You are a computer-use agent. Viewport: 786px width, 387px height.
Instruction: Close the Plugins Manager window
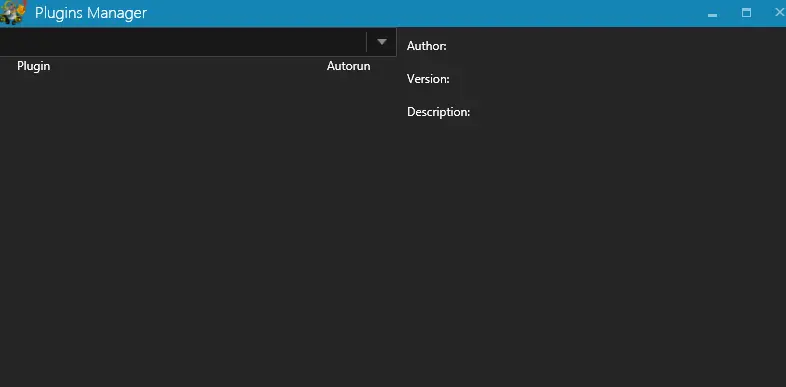[779, 13]
